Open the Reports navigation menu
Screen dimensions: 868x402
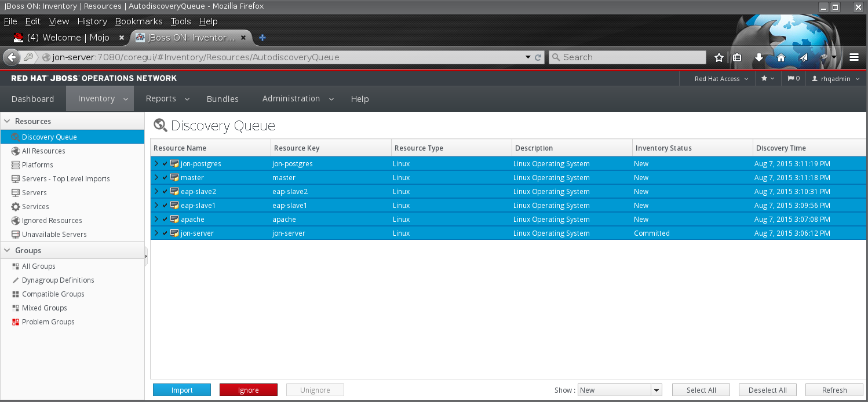tap(167, 99)
